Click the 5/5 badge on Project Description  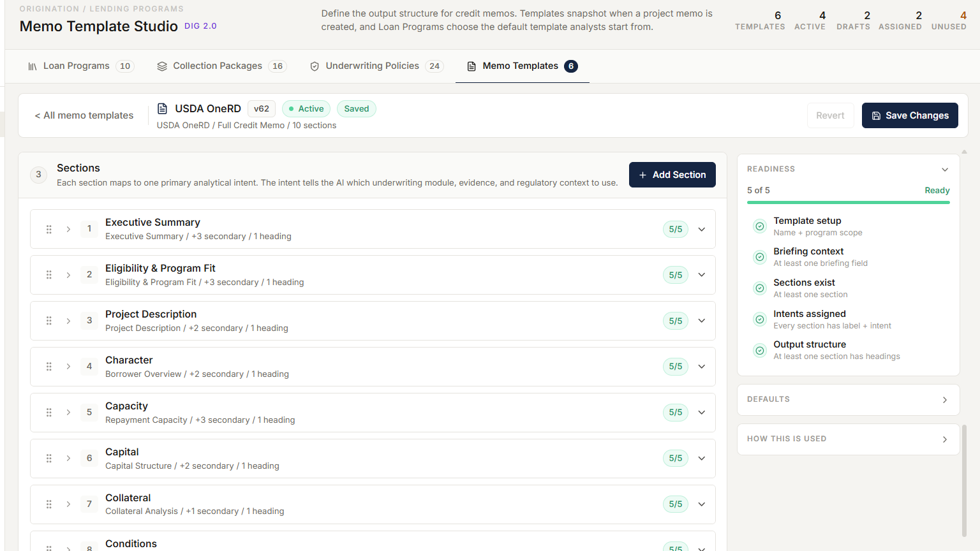pyautogui.click(x=676, y=321)
